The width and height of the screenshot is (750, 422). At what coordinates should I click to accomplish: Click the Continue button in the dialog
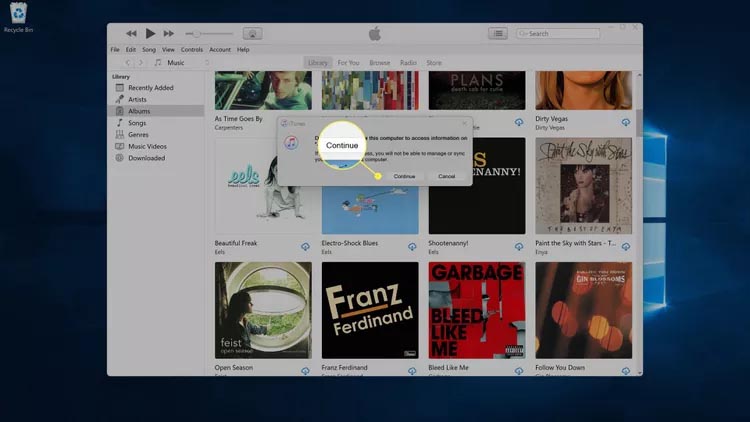click(404, 176)
